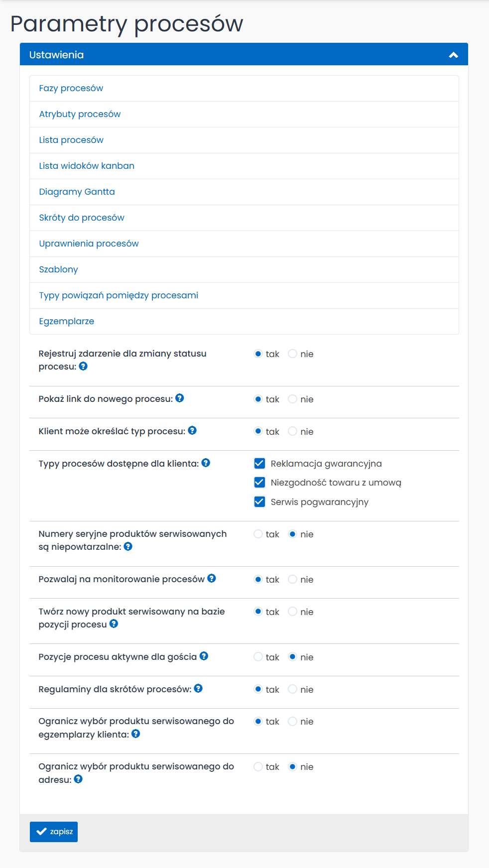Click help icon next to Regulaminy dla skrótów procesów

coord(198,688)
